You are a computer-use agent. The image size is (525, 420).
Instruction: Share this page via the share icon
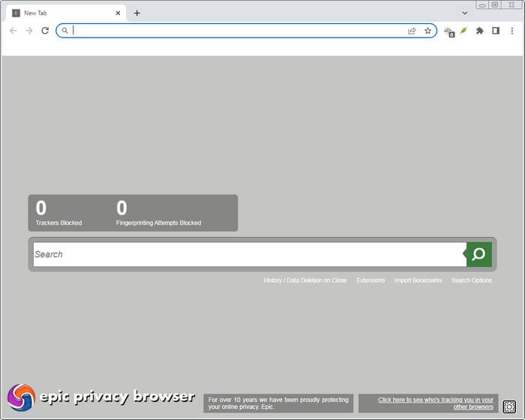tap(412, 31)
